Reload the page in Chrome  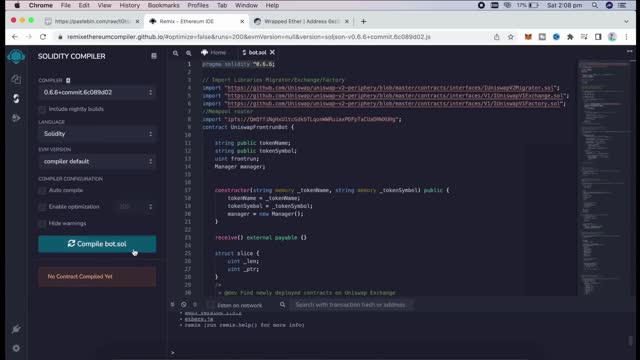coord(43,37)
